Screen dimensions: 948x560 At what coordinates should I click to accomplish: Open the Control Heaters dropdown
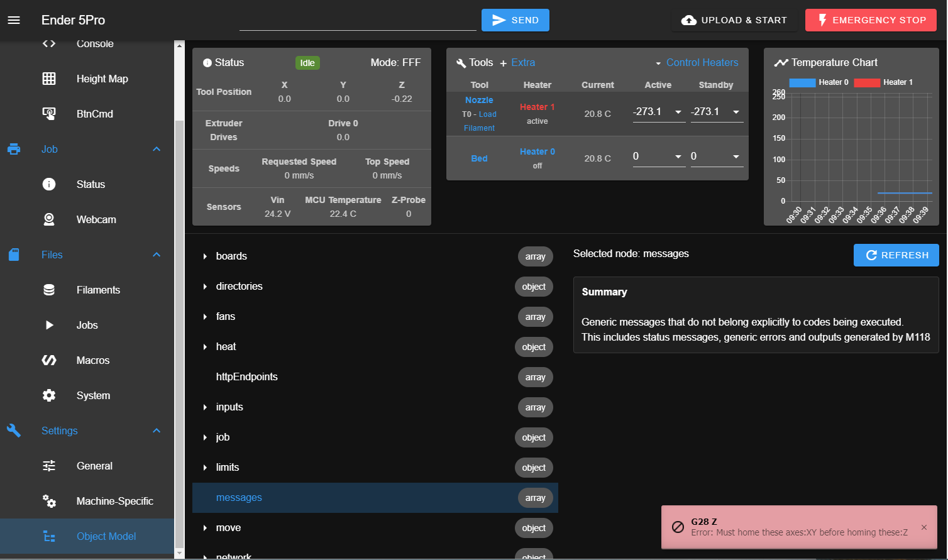[697, 63]
